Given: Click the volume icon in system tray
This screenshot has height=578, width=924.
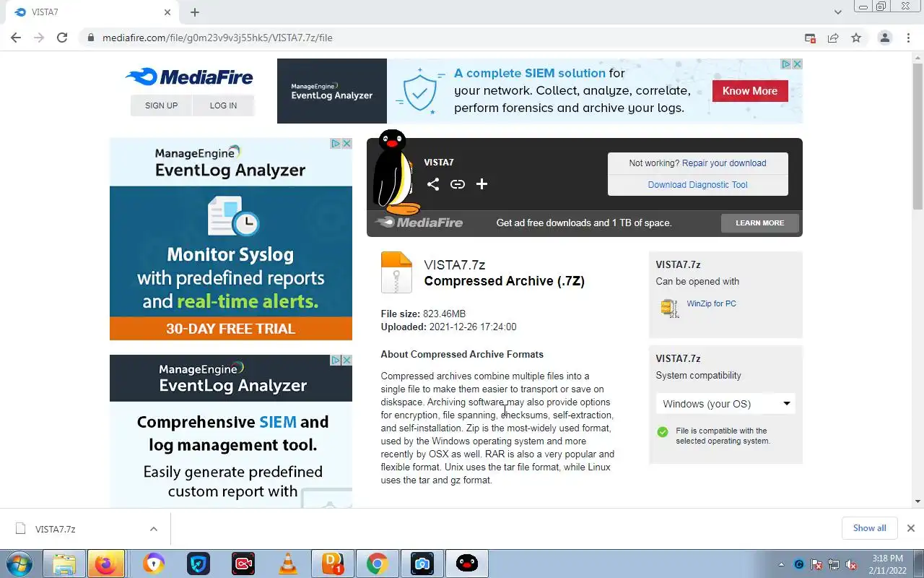Looking at the screenshot, I should [x=851, y=564].
